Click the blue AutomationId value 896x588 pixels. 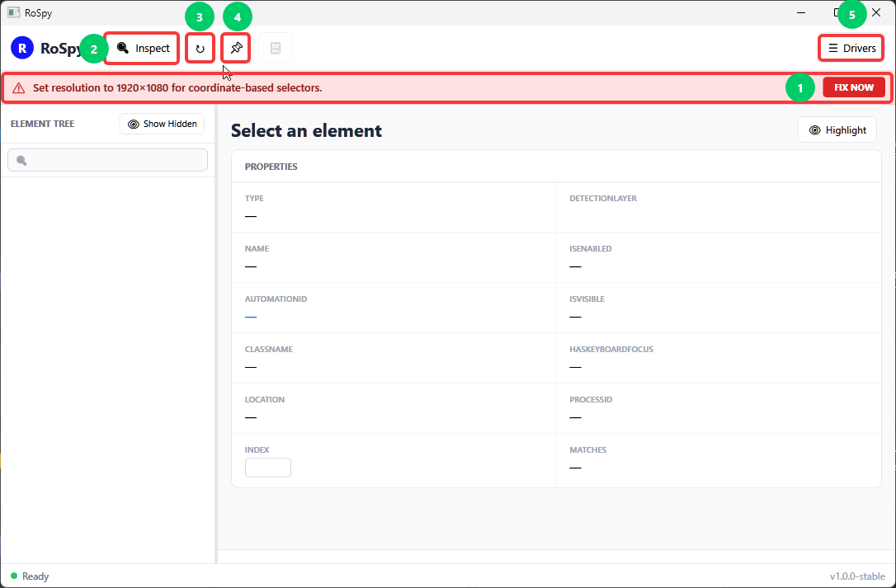[250, 317]
